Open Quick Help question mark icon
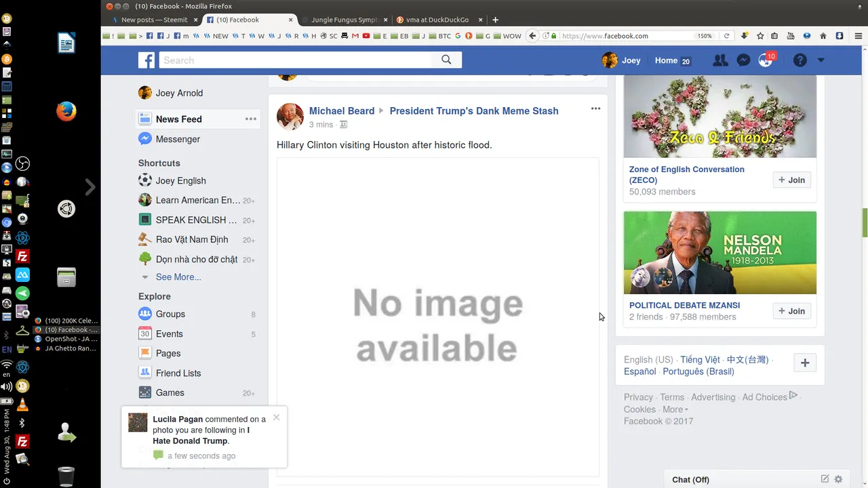 (800, 60)
